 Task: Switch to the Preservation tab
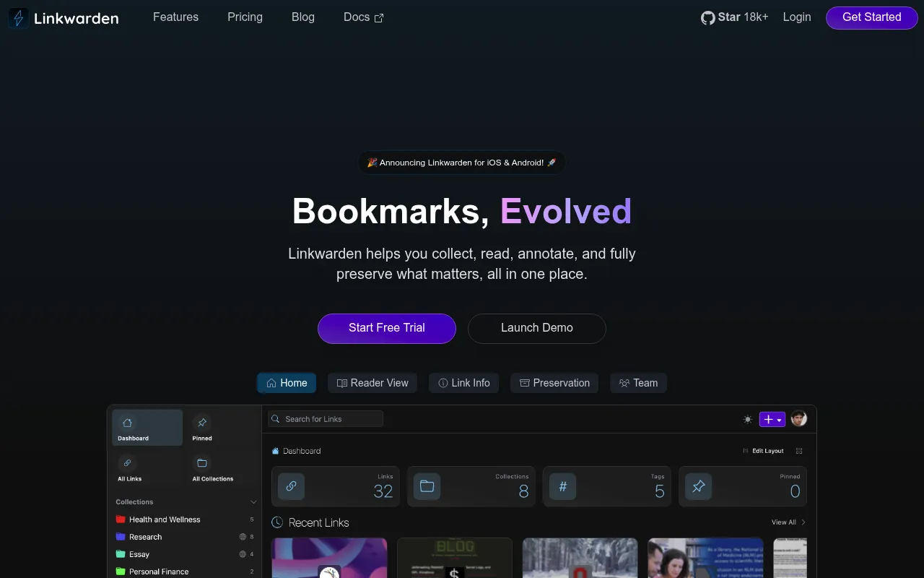[x=554, y=383]
